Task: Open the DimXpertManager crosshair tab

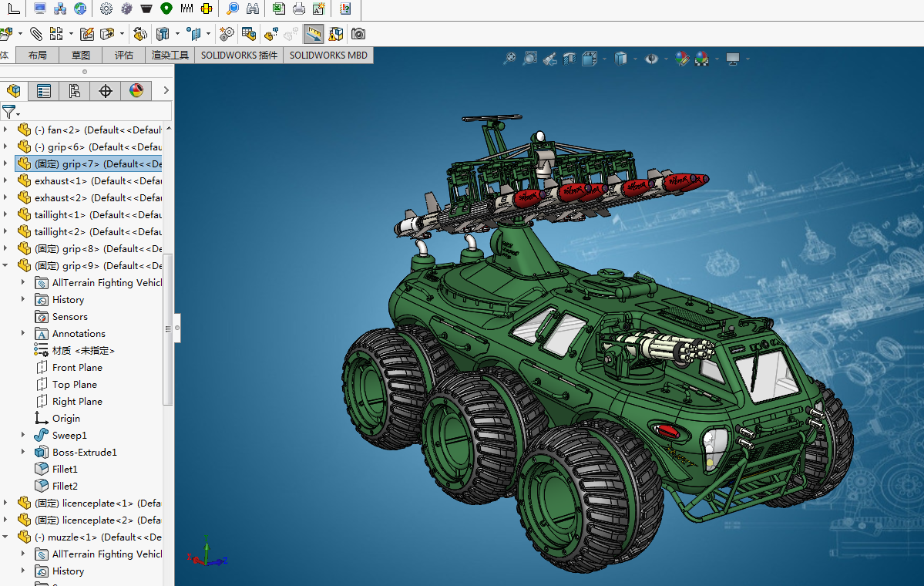Action: (106, 91)
